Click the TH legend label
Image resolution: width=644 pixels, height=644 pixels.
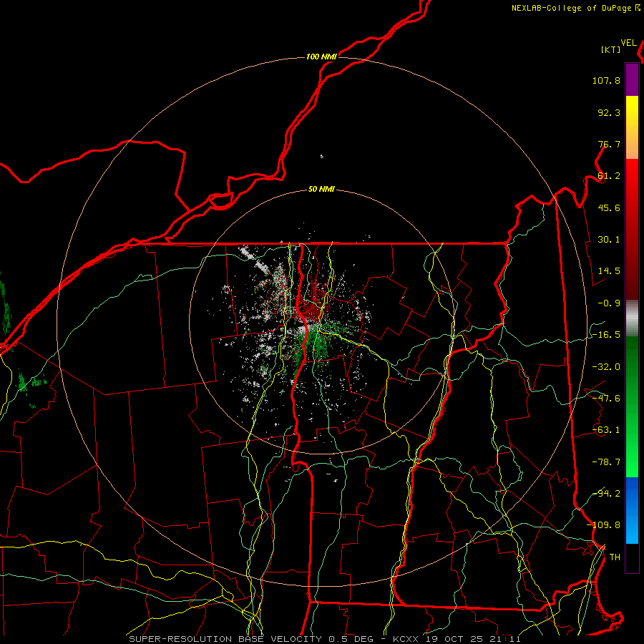(x=615, y=557)
